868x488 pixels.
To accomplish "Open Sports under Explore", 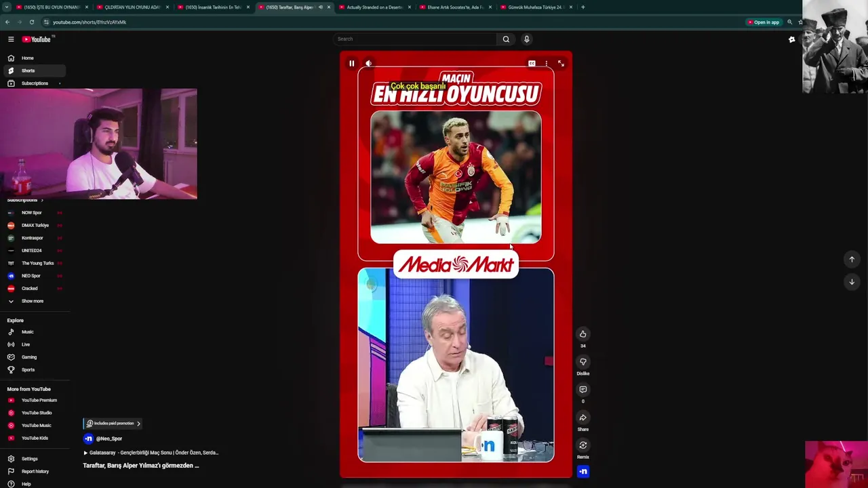I will pyautogui.click(x=33, y=370).
